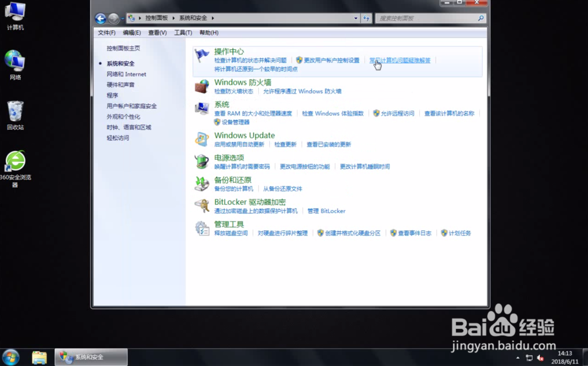Open 管理工具 using its toolbox icon
Viewport: 588px width, 366px height.
coord(202,228)
